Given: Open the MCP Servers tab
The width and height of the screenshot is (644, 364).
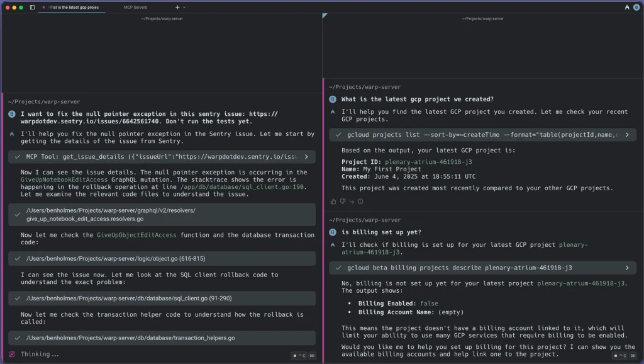Looking at the screenshot, I should 135,7.
